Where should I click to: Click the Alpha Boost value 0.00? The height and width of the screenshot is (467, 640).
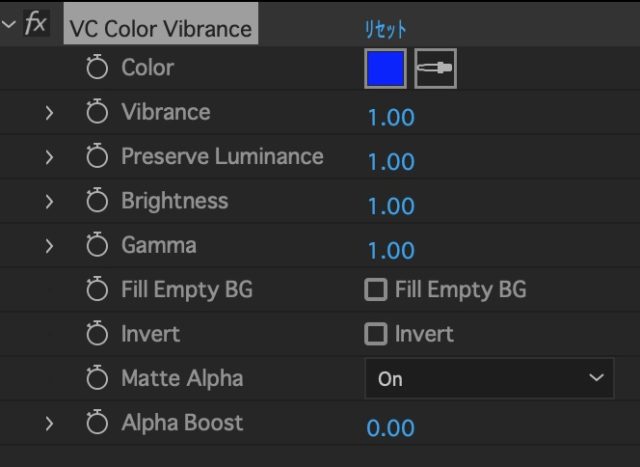coord(391,428)
